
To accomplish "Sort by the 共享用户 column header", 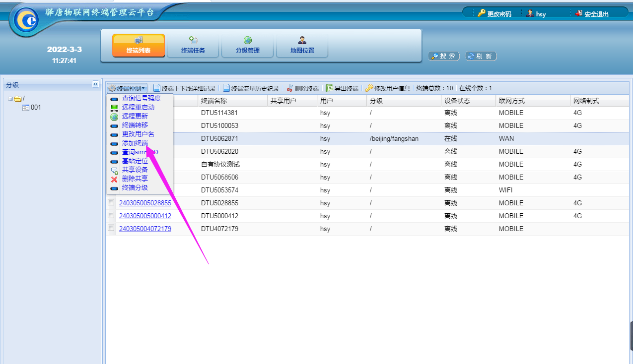I will [292, 101].
